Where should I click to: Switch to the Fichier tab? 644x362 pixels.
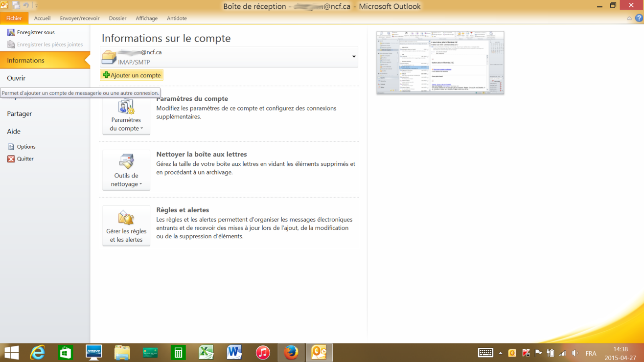(14, 18)
